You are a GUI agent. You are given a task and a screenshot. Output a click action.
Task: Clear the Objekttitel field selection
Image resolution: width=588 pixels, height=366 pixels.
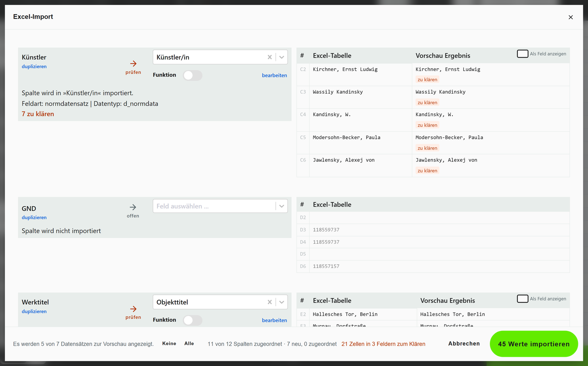270,302
